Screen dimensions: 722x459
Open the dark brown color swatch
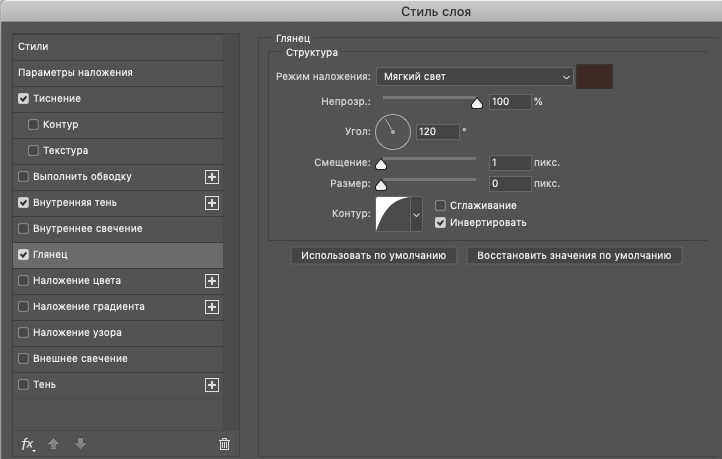click(594, 76)
